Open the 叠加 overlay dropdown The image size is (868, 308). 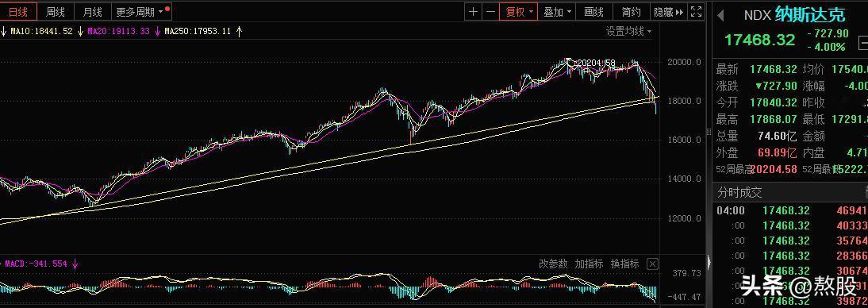[557, 12]
